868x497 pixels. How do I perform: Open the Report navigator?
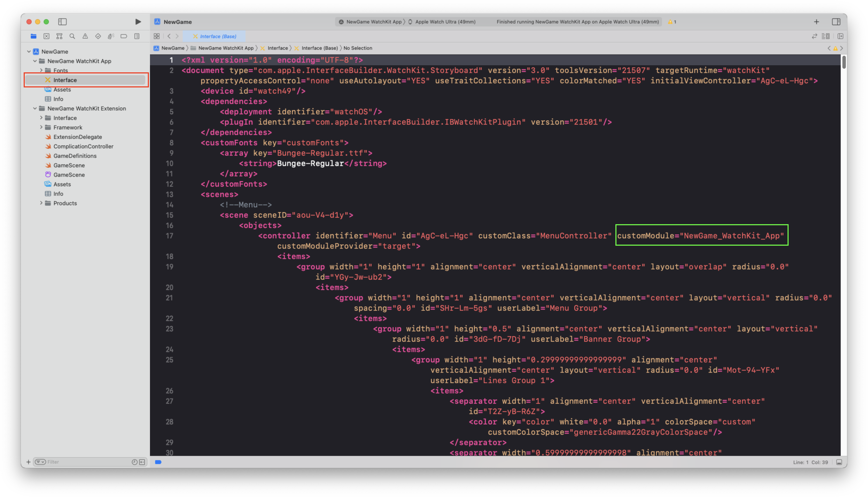(137, 36)
